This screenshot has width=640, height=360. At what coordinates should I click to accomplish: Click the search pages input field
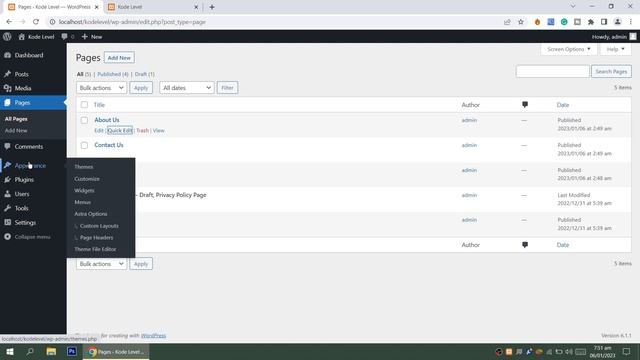552,71
